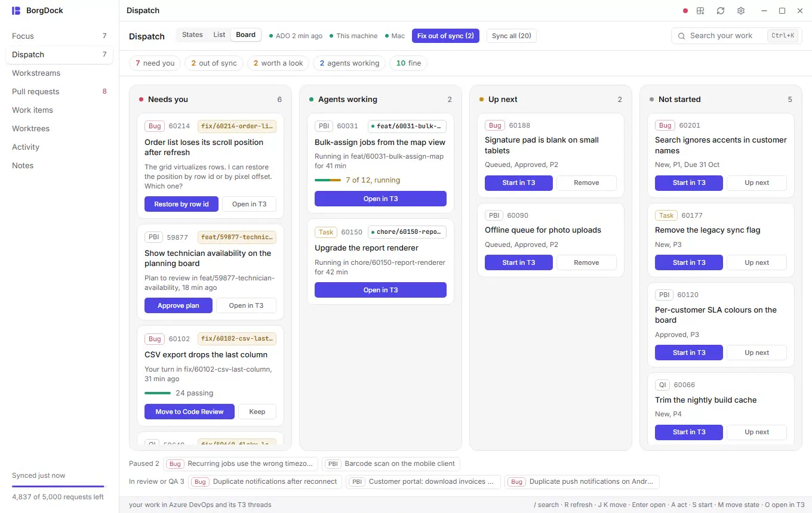Click Keep on the CSV export card

[x=257, y=412]
